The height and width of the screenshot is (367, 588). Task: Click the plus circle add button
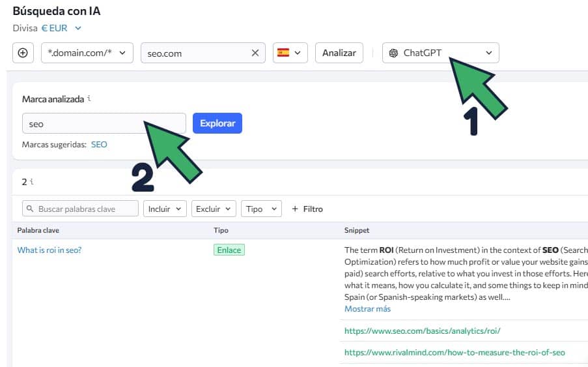coord(23,53)
